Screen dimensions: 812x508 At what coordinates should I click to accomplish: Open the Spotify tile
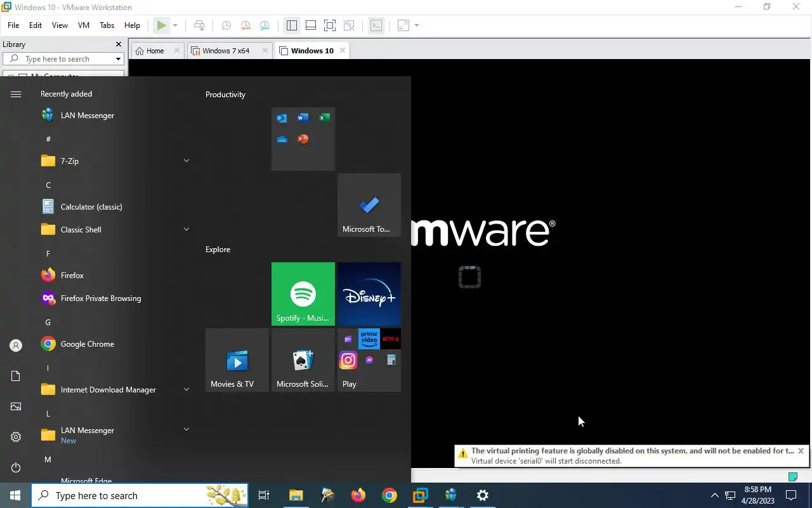click(x=303, y=294)
